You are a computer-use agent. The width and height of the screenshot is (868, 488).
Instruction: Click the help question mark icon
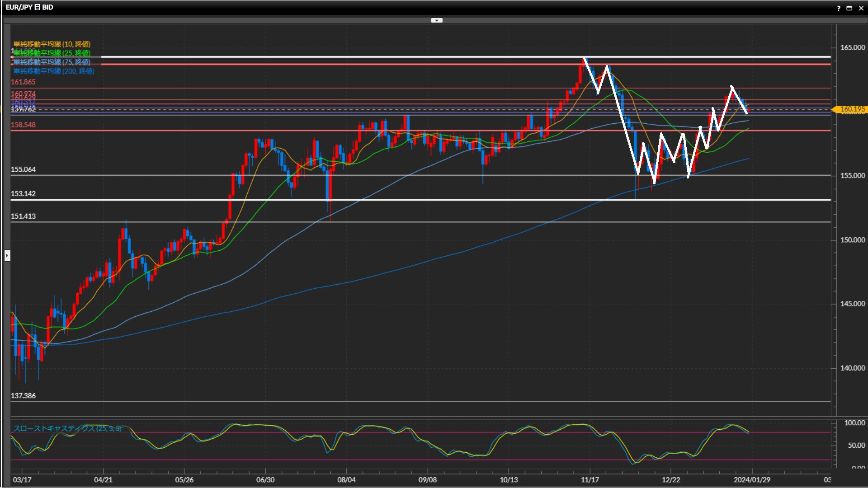[x=839, y=8]
